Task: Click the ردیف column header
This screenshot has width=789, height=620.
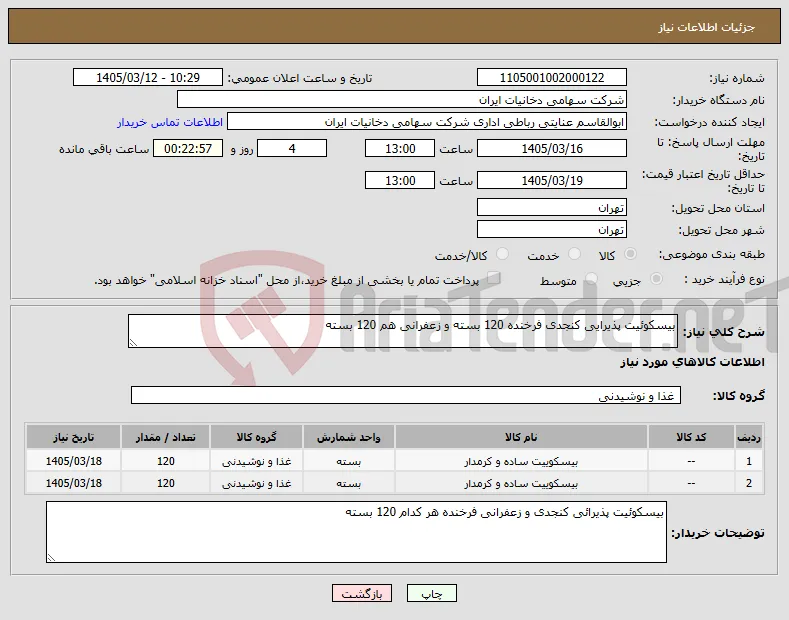Action: coord(749,437)
